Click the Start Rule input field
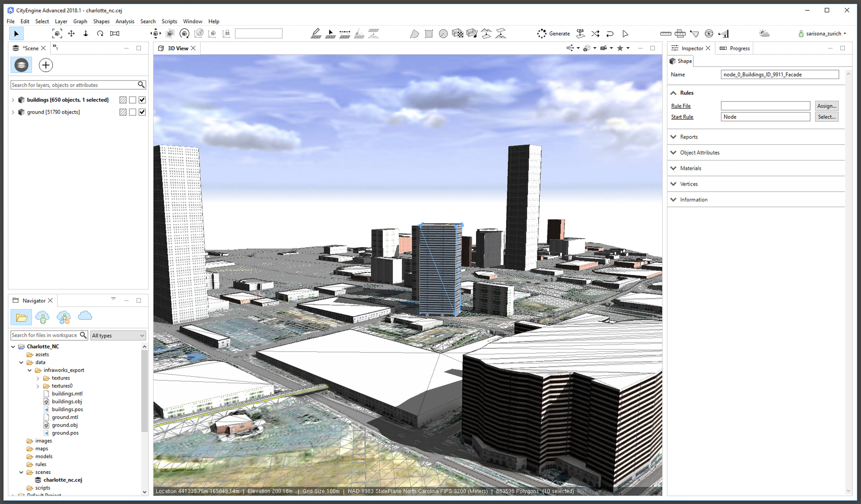Screen dimensions: 861x504 point(765,117)
